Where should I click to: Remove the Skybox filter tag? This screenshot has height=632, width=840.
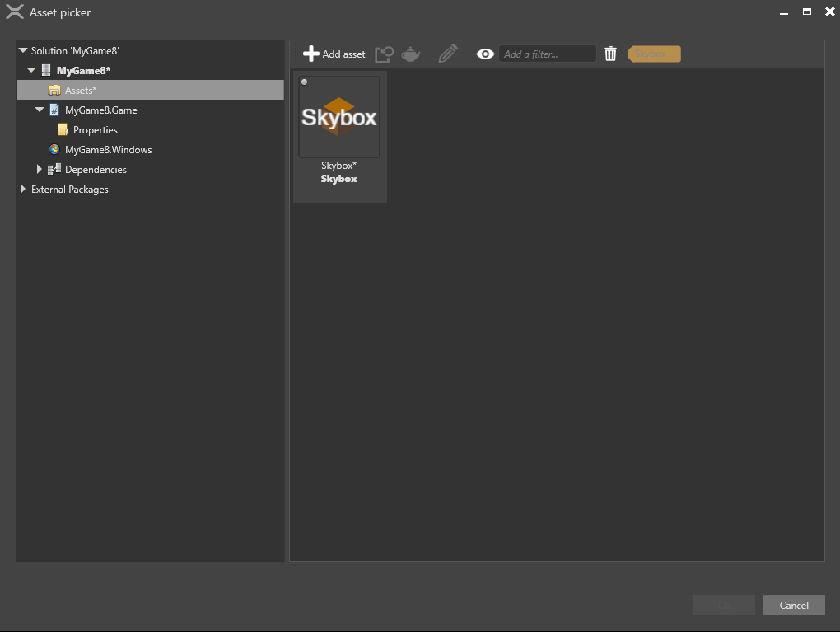tap(653, 53)
